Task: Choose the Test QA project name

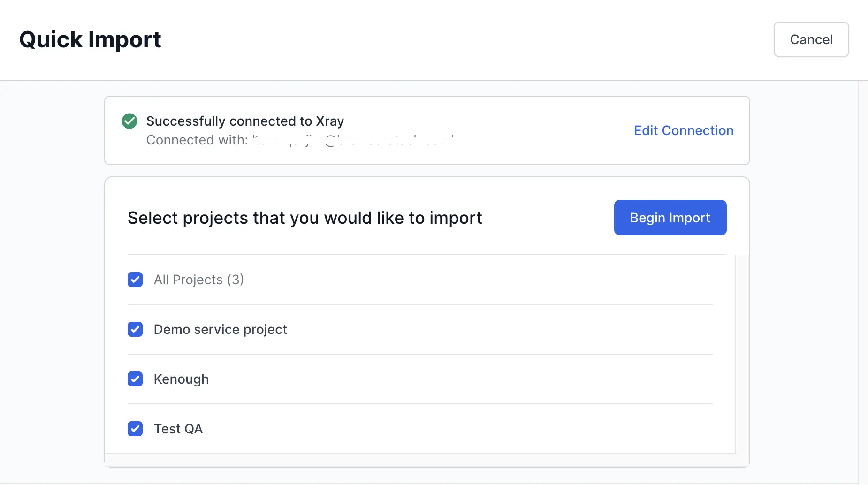Action: [x=178, y=429]
